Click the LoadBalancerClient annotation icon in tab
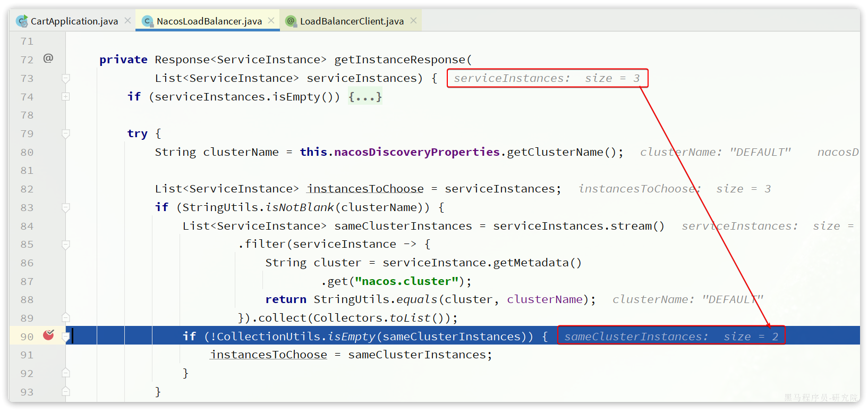 point(291,21)
